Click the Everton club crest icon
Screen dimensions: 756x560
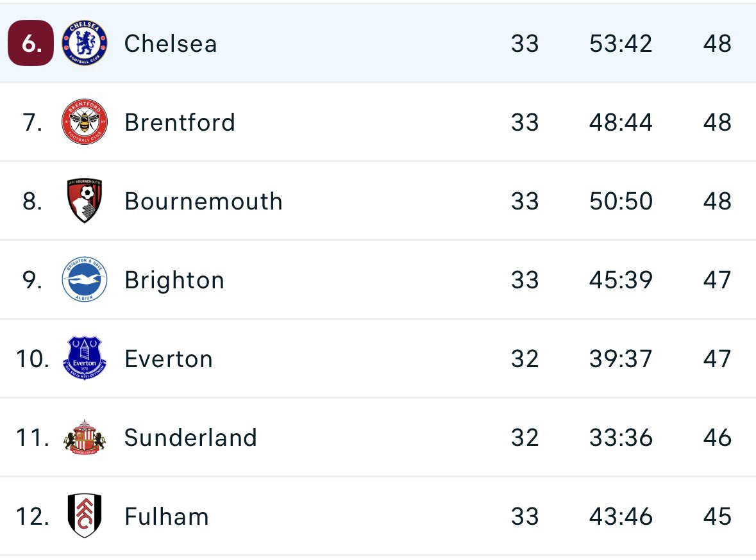[85, 359]
